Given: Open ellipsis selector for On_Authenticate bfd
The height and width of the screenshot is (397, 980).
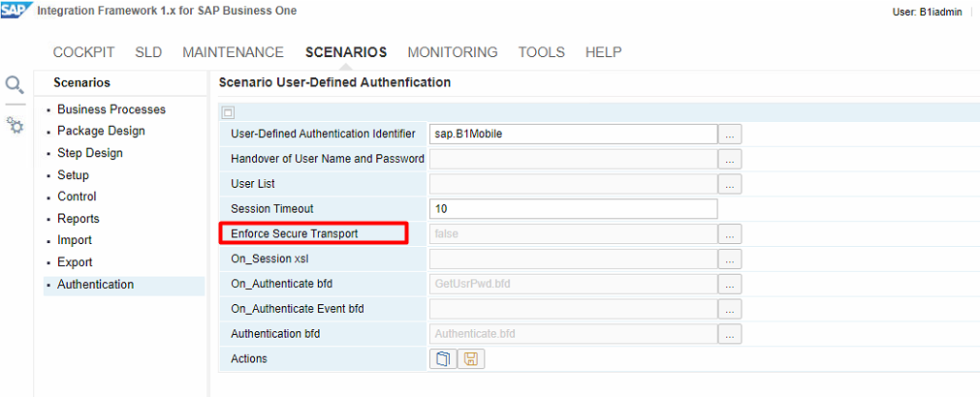Looking at the screenshot, I should 729,284.
